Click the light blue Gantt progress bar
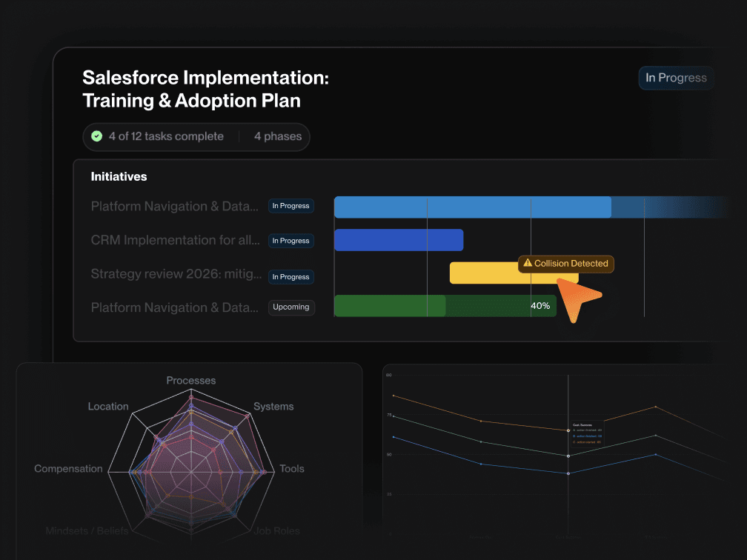Image resolution: width=747 pixels, height=560 pixels. pyautogui.click(x=473, y=207)
